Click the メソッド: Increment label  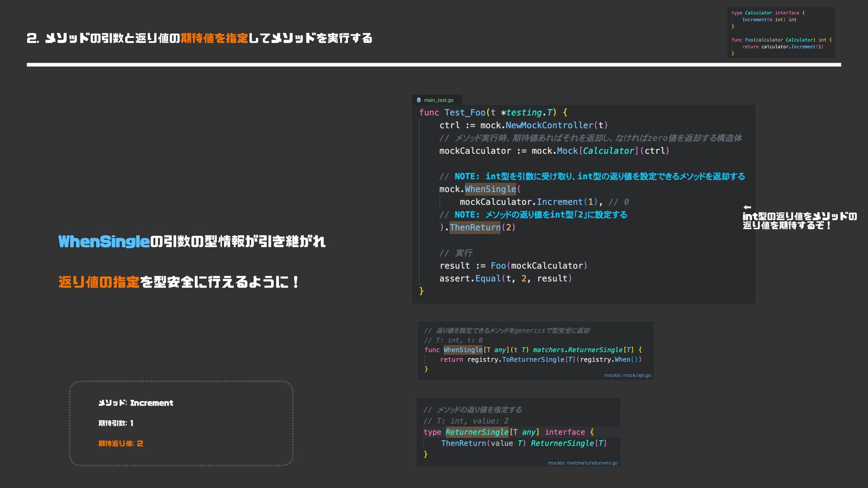click(x=136, y=403)
